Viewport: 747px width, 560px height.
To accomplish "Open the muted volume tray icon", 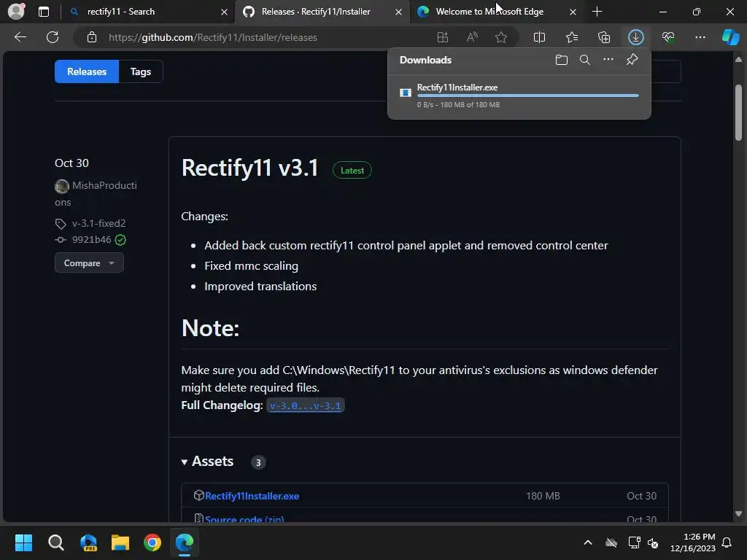I will [653, 542].
